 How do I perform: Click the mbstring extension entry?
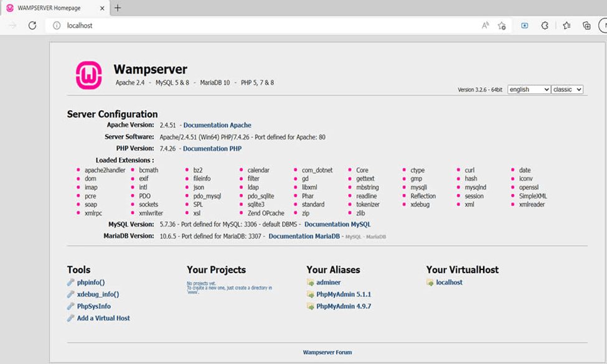tap(367, 187)
